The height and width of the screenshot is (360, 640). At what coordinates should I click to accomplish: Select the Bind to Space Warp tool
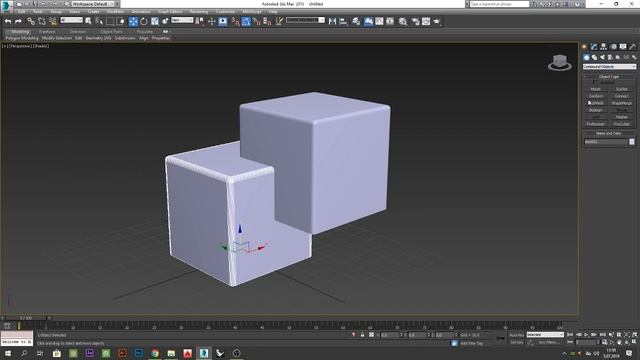point(53,21)
